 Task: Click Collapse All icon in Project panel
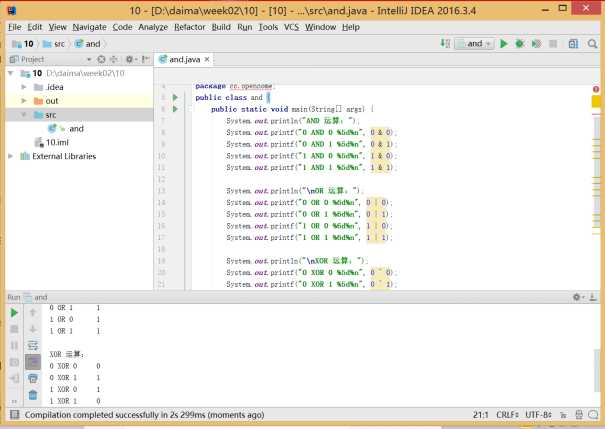point(114,59)
